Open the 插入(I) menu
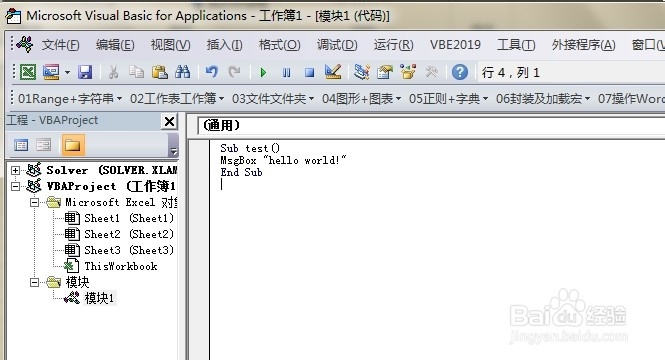The width and height of the screenshot is (665, 360). click(x=224, y=45)
